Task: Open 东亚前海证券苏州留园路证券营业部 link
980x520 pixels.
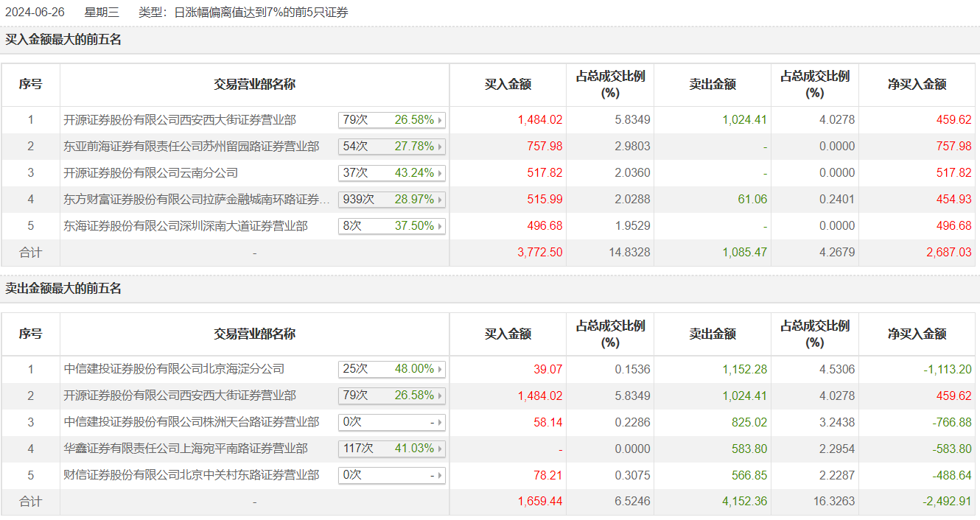Action: coord(192,147)
